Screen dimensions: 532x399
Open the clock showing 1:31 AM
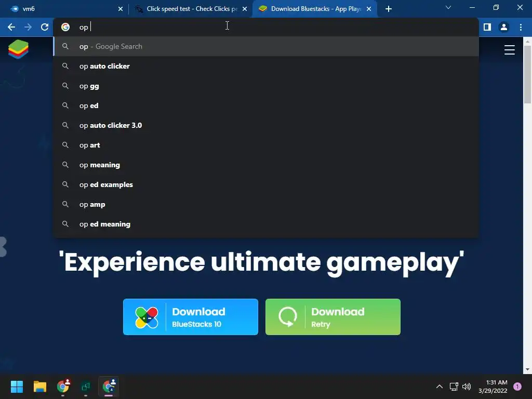point(493,387)
